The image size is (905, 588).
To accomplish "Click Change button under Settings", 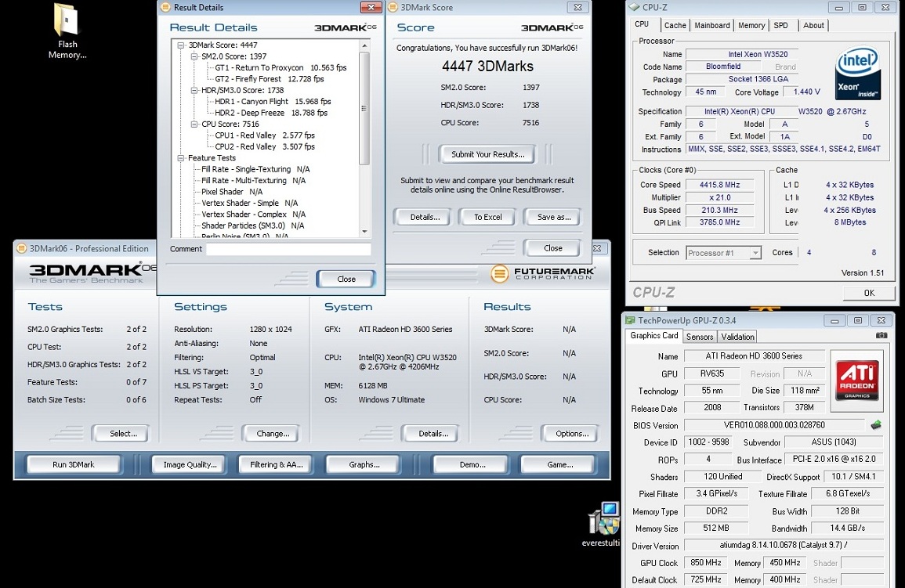I will pyautogui.click(x=273, y=434).
